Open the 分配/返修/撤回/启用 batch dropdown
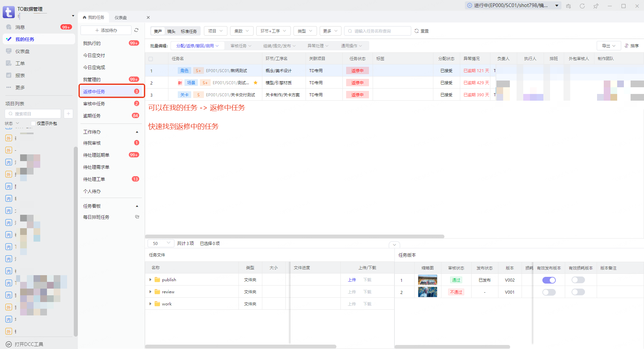Image resolution: width=644 pixels, height=349 pixels. [x=197, y=46]
